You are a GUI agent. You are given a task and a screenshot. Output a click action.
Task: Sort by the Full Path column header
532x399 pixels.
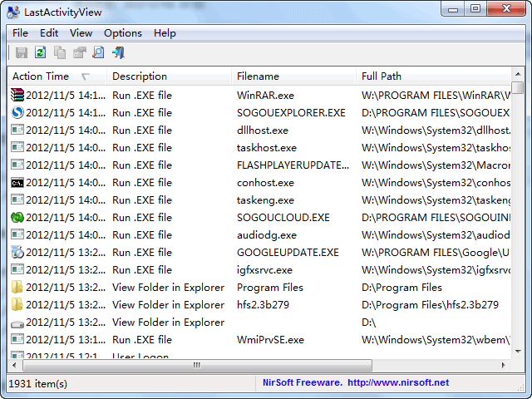(434, 76)
